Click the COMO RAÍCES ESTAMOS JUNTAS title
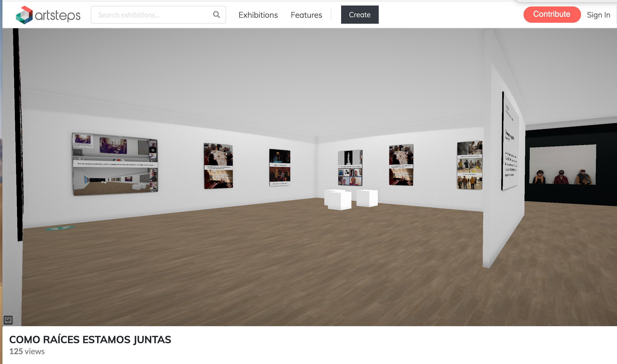Image resolution: width=617 pixels, height=364 pixels. pos(90,340)
